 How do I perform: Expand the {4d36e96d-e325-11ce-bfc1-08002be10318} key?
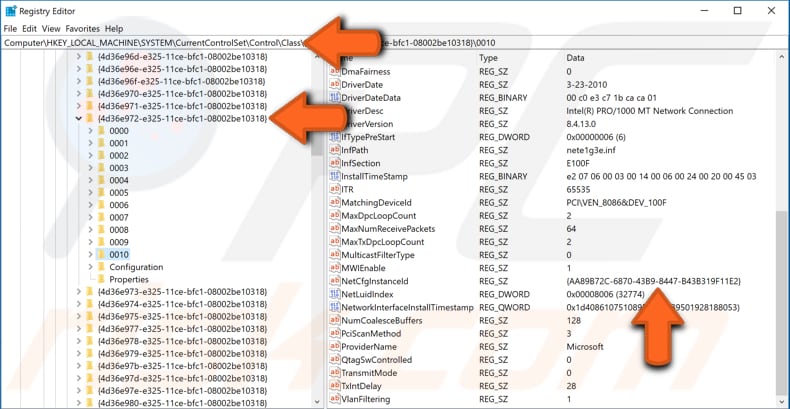click(79, 56)
